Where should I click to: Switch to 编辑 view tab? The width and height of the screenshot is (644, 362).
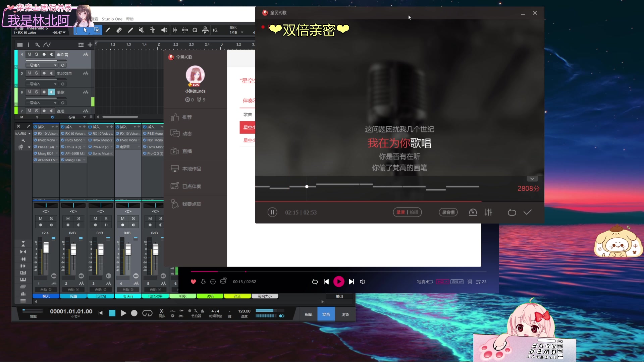coord(309,314)
